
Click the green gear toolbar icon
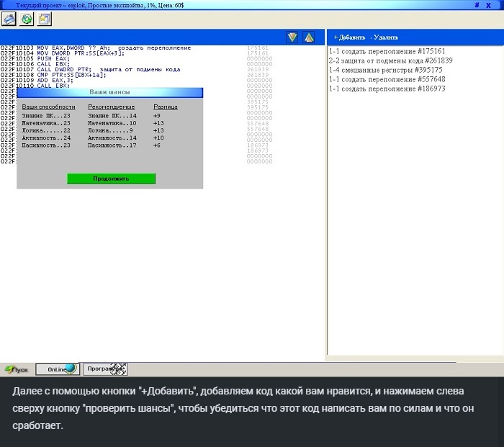pyautogui.click(x=27, y=19)
